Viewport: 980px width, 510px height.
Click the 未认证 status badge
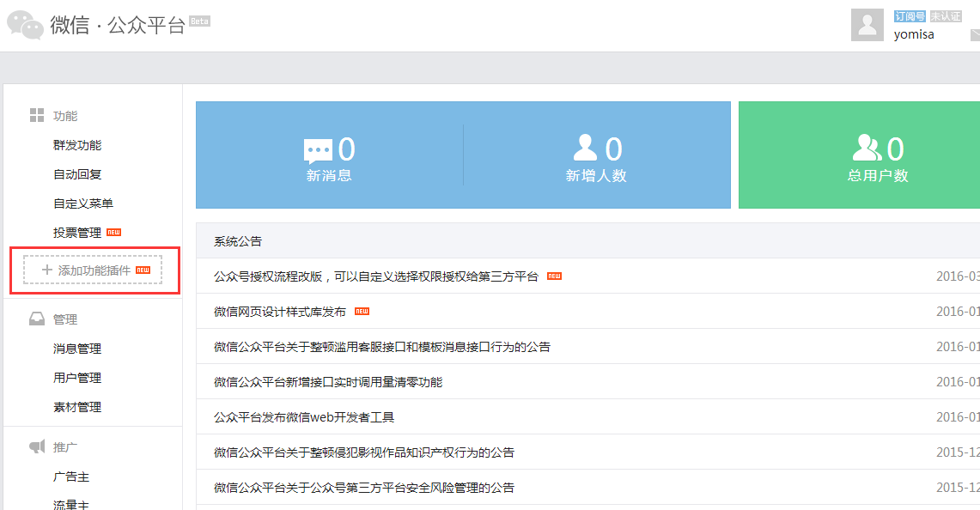point(945,16)
